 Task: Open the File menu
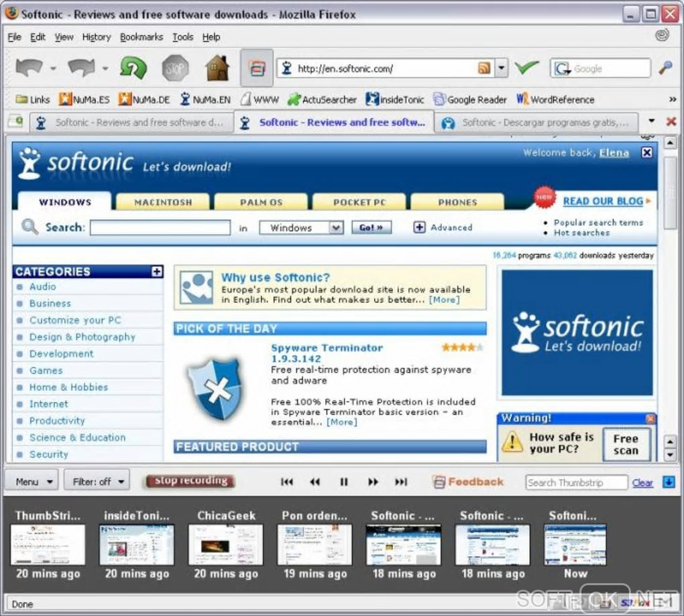pos(14,37)
